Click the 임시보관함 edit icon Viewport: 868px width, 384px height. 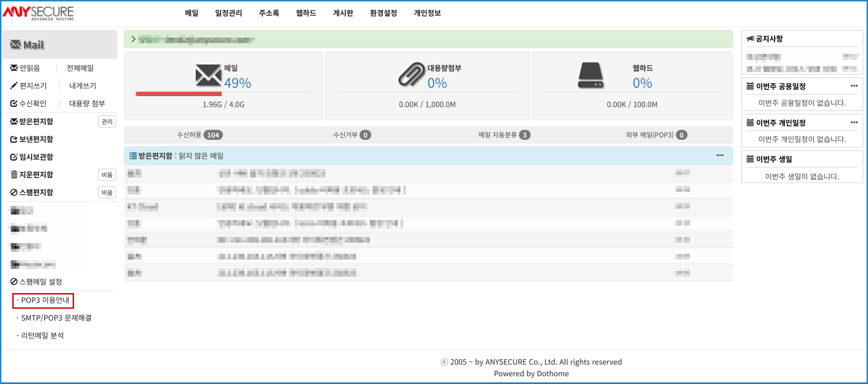tap(14, 157)
